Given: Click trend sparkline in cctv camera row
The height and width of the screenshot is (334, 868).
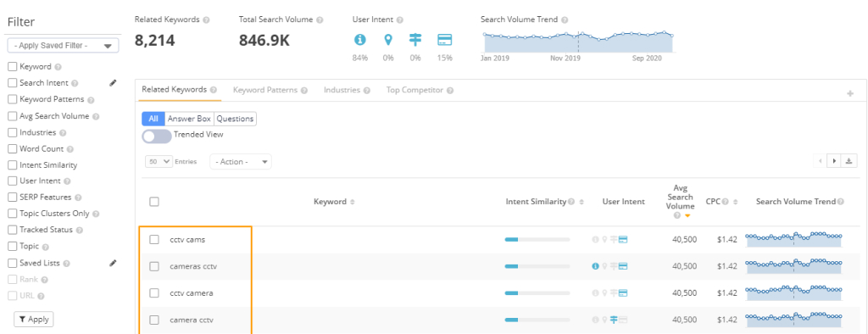Looking at the screenshot, I should pyautogui.click(x=793, y=292).
